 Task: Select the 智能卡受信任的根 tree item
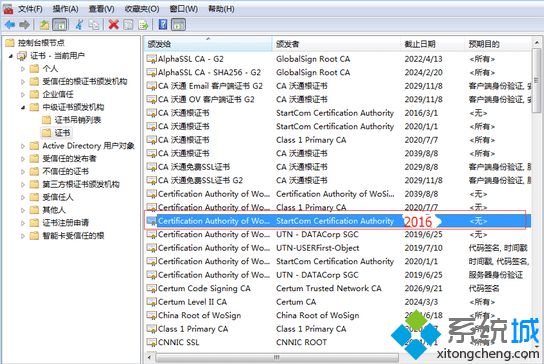point(73,236)
